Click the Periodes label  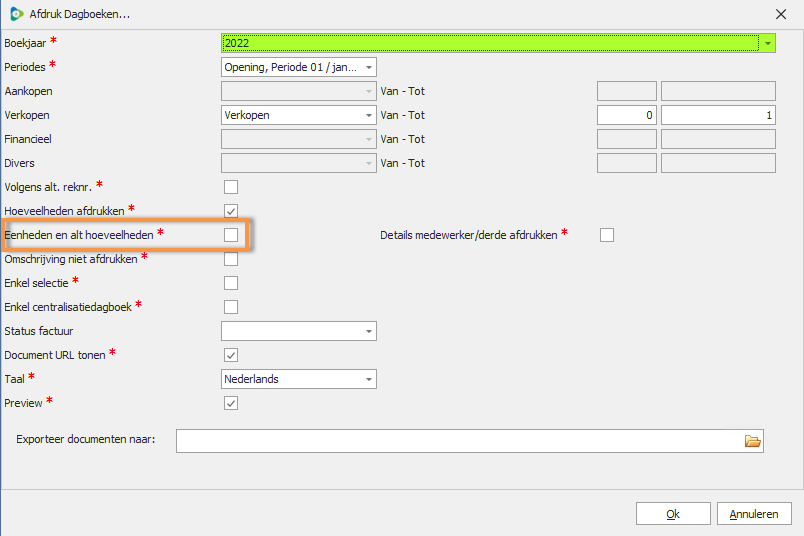[25, 67]
